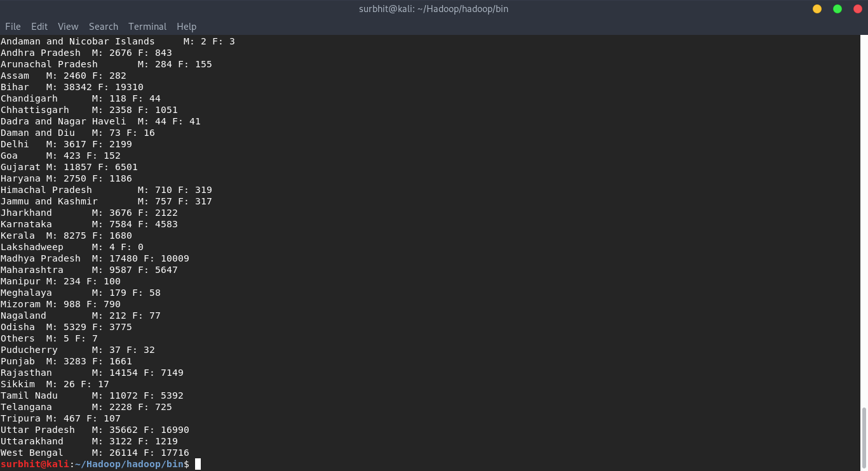Screen dimensions: 868x471
Task: Select the Jharkhand row
Action: point(89,213)
